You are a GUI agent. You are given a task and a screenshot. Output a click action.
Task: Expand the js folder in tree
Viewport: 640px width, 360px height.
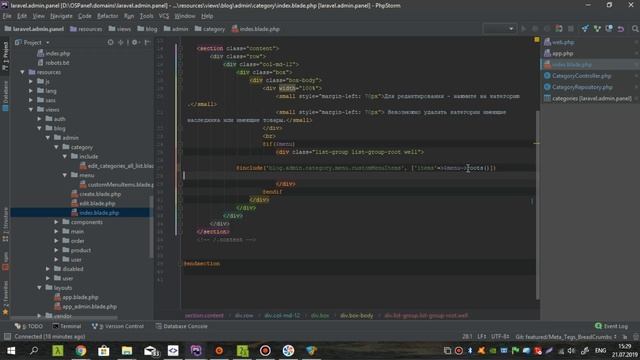click(x=31, y=82)
